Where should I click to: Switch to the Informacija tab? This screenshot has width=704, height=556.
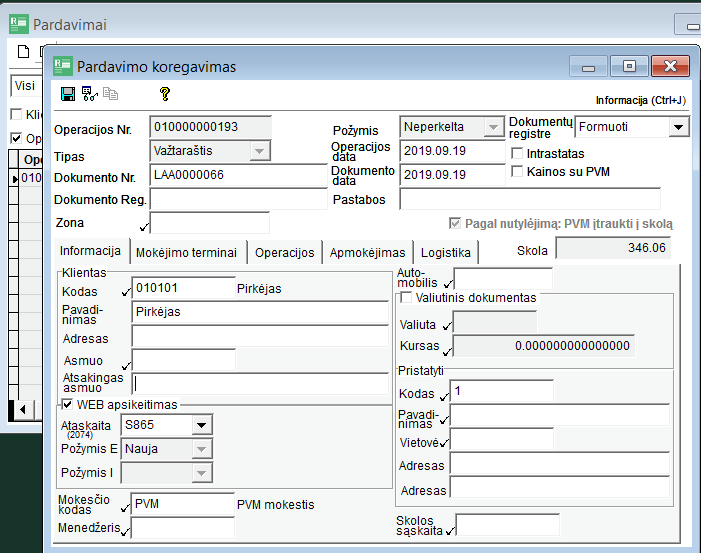coord(90,251)
